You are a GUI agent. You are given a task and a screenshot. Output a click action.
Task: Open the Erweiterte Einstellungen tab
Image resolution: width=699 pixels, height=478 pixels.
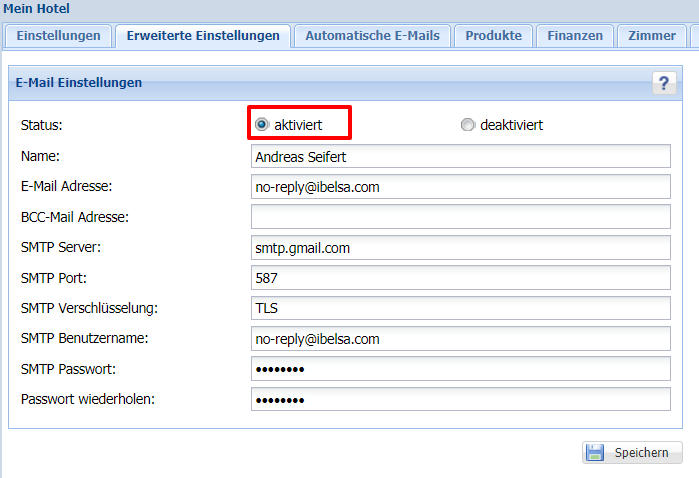click(203, 36)
